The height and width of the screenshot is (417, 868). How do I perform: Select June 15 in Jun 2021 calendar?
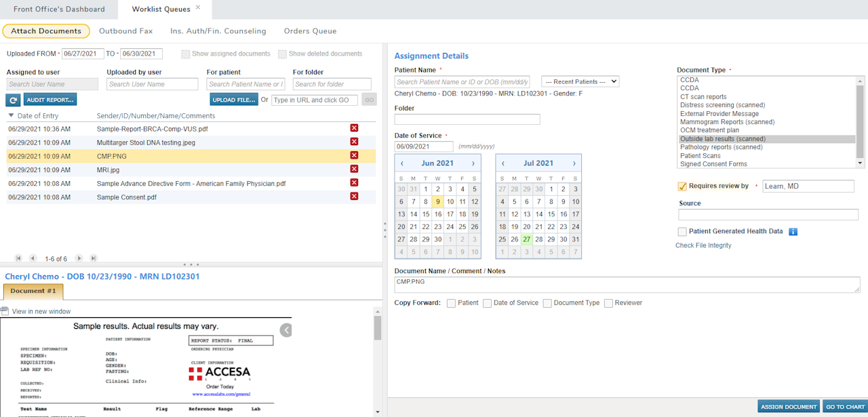(x=426, y=214)
